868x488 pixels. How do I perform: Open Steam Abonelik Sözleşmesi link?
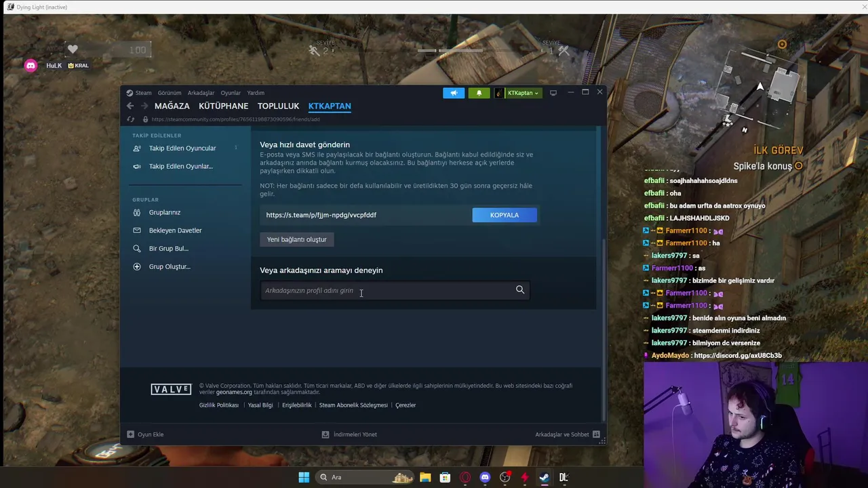353,405
